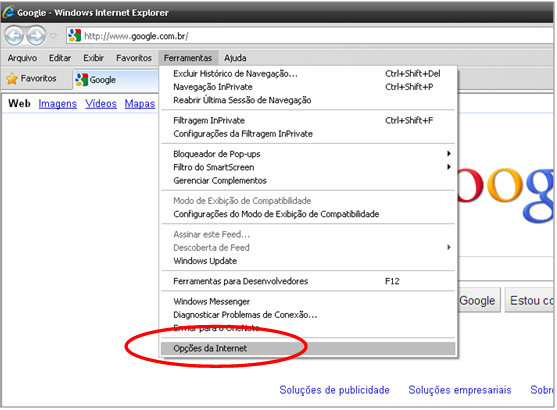Open Configurações da Filtragem InPrivate
The width and height of the screenshot is (557, 410).
point(308,134)
